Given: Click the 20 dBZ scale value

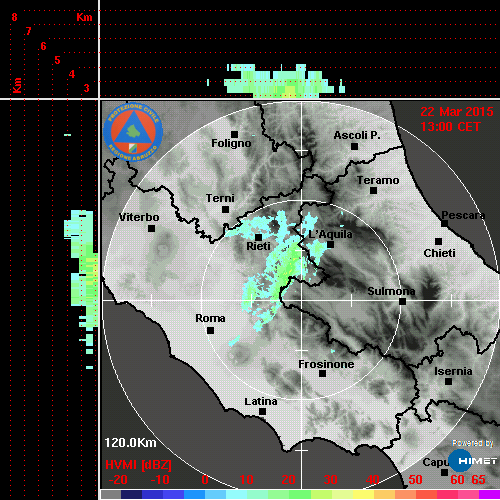Looking at the screenshot, I should [288, 480].
